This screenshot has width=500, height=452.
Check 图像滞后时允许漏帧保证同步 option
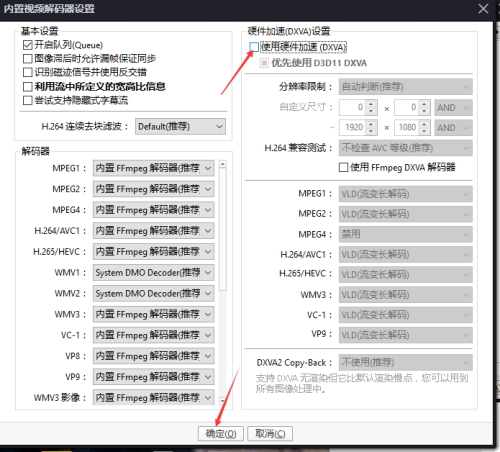(28, 59)
